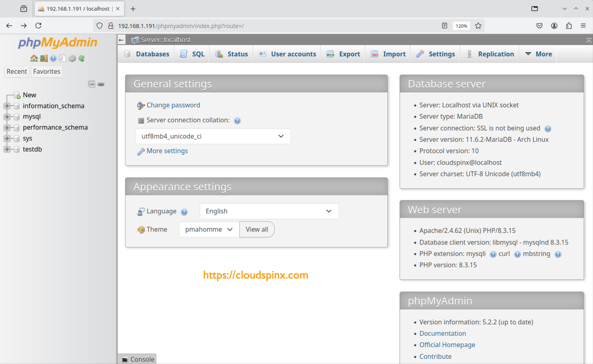Open phpMyAdmin documentation page icon
Image resolution: width=593 pixels, height=364 pixels.
click(62, 58)
